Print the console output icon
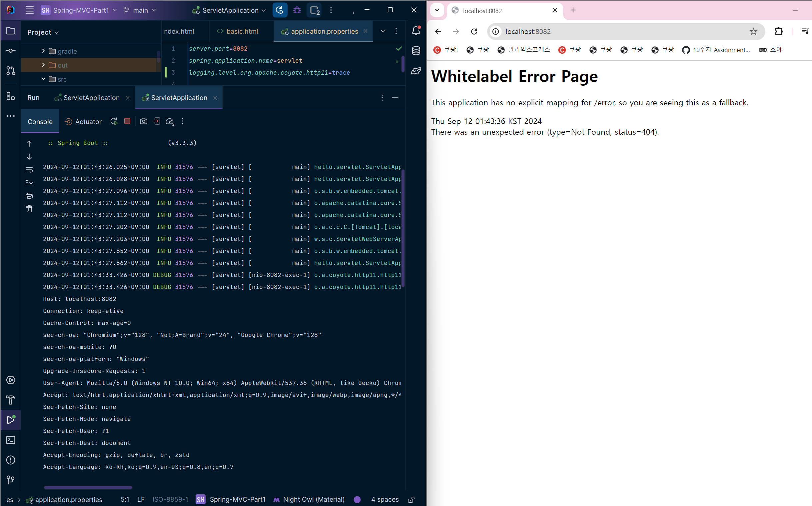The height and width of the screenshot is (506, 812). click(x=29, y=196)
